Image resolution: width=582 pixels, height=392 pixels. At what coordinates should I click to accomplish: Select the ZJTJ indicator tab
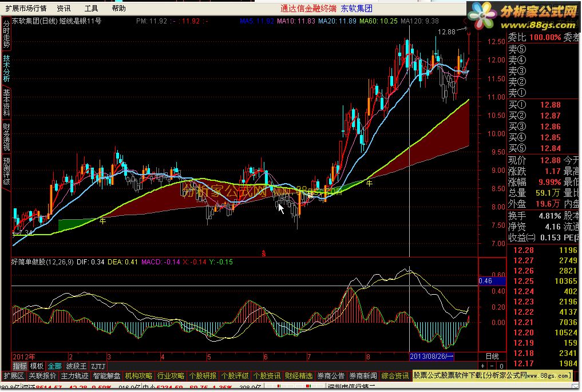[x=98, y=366]
